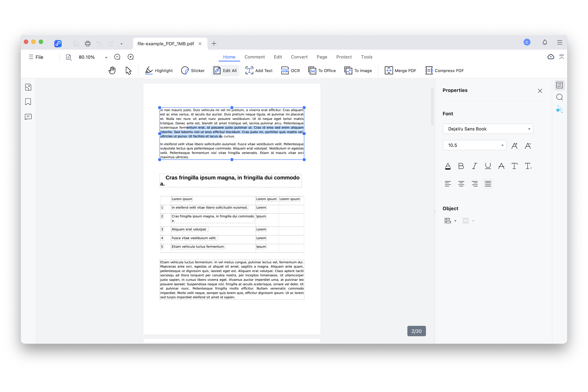The height and width of the screenshot is (392, 588).
Task: Open the bookmarks panel
Action: point(28,102)
